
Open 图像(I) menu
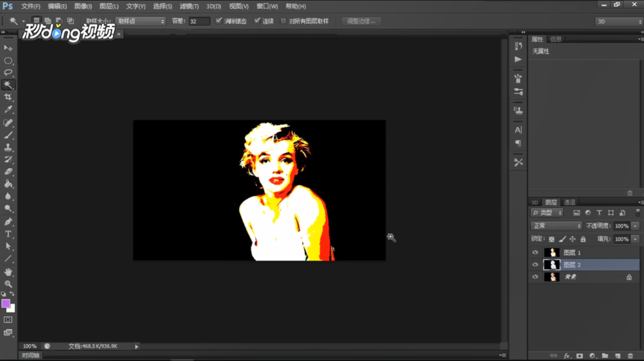pos(83,6)
